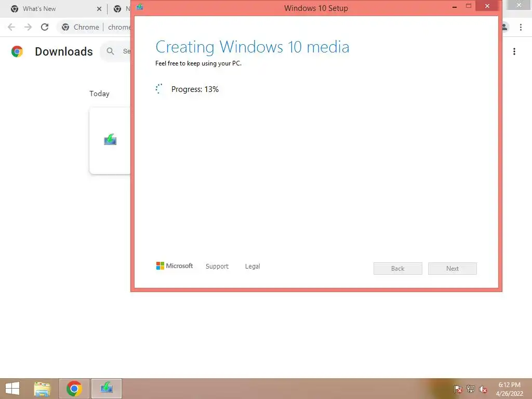532x399 pixels.
Task: Minimize the Windows 10 Setup window
Action: (454, 6)
